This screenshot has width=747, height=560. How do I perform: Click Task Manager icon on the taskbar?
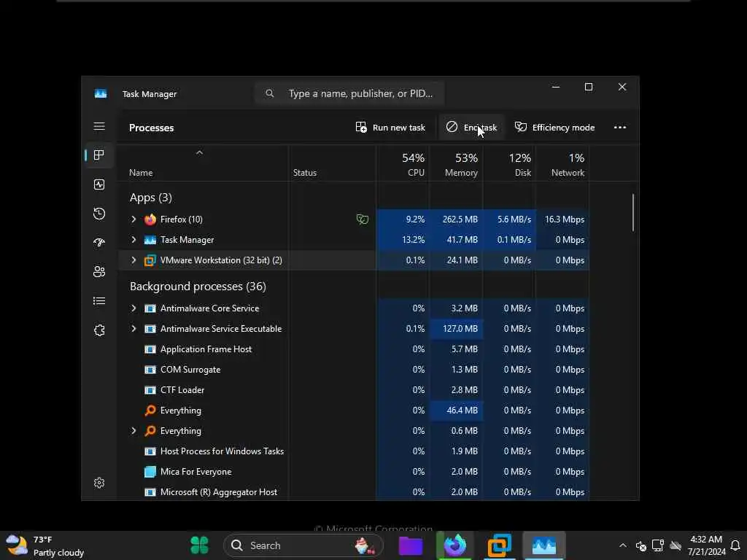(x=544, y=545)
